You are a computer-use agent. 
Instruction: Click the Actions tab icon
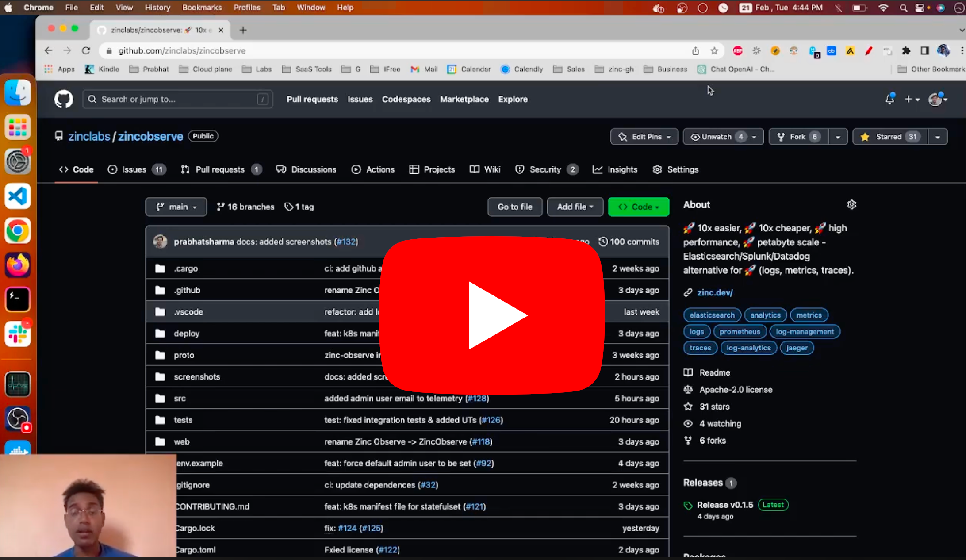point(356,169)
